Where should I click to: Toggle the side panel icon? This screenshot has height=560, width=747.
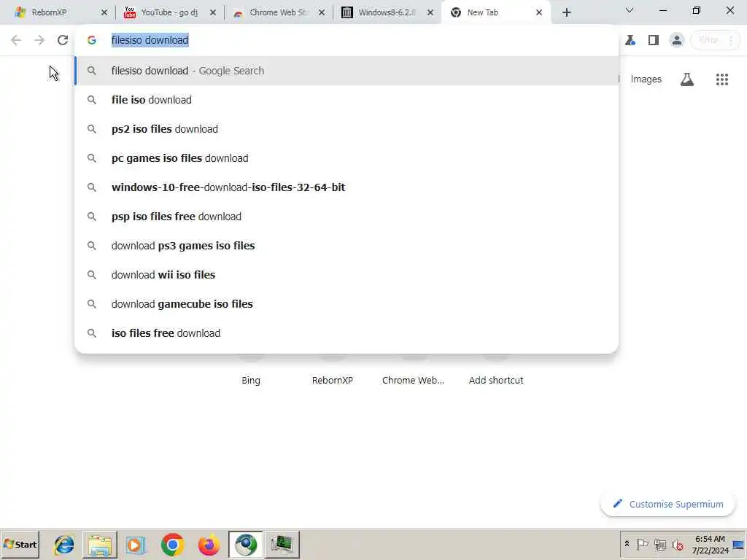(654, 40)
